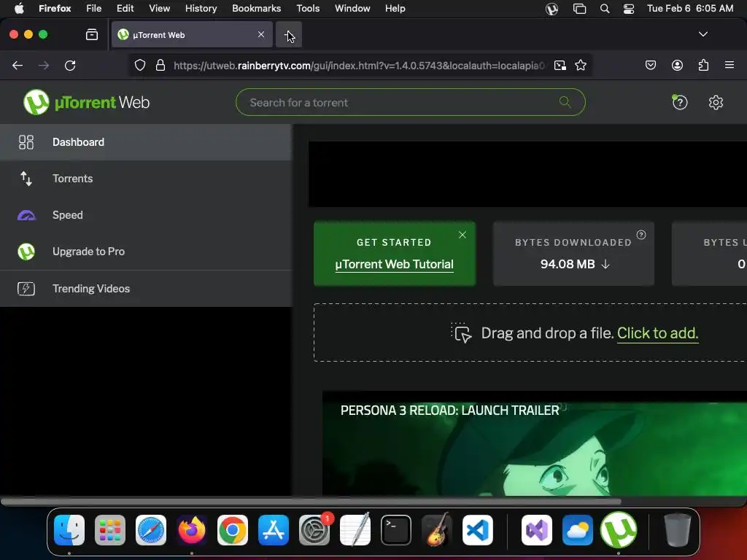
Task: Go back in Firefox
Action: coord(18,65)
